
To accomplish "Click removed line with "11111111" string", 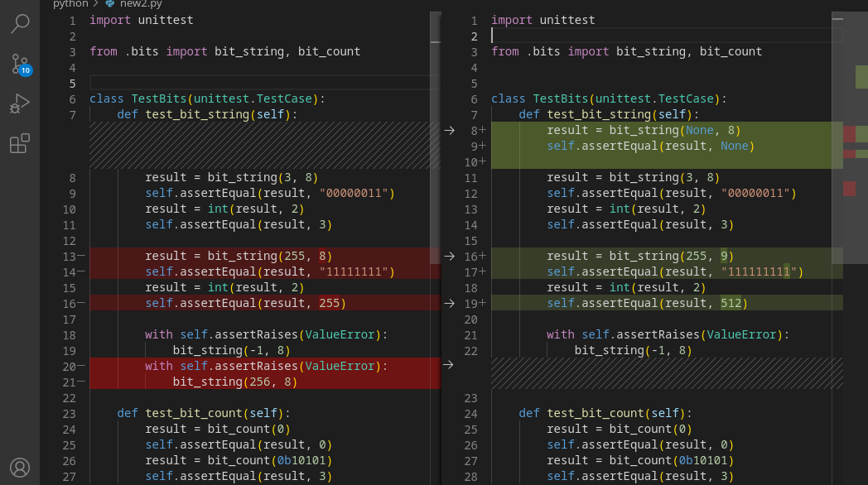I will [x=269, y=271].
